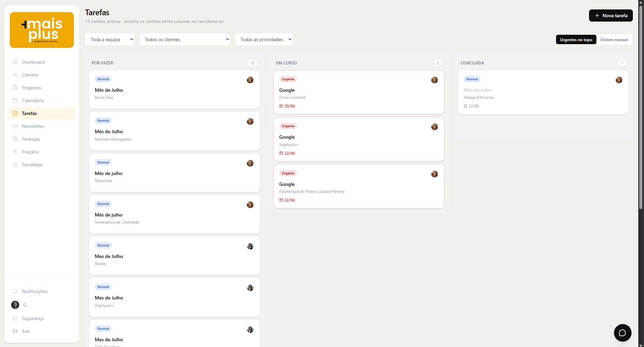Click Mes de Julho Adphysio+ card title

[x=109, y=298]
